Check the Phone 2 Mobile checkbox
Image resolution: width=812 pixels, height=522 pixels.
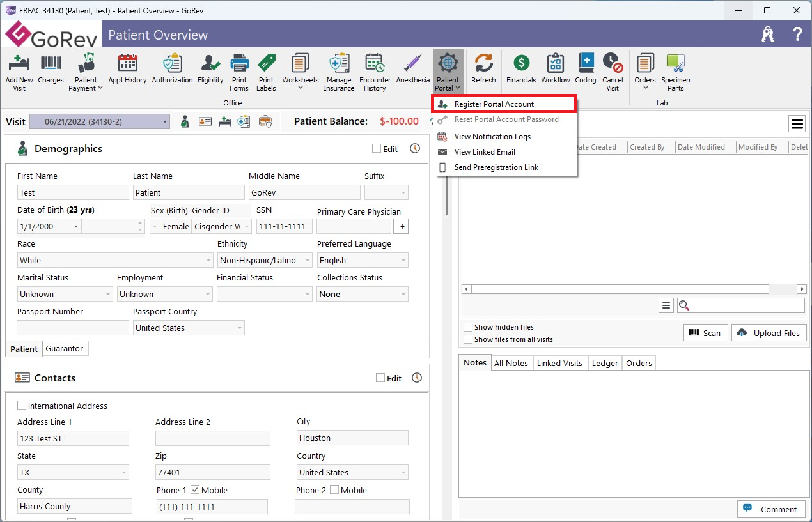pyautogui.click(x=334, y=490)
